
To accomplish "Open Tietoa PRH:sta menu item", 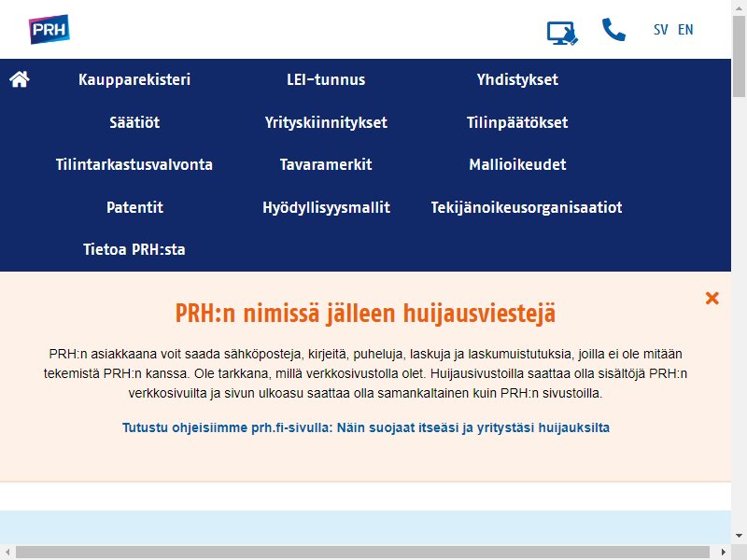I will pos(134,249).
